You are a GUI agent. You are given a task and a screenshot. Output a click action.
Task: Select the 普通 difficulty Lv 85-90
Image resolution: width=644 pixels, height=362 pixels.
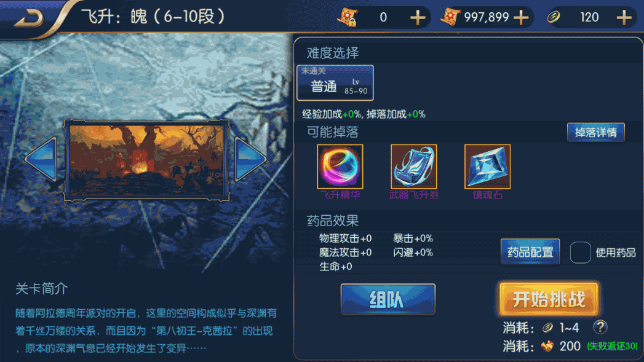coord(335,83)
